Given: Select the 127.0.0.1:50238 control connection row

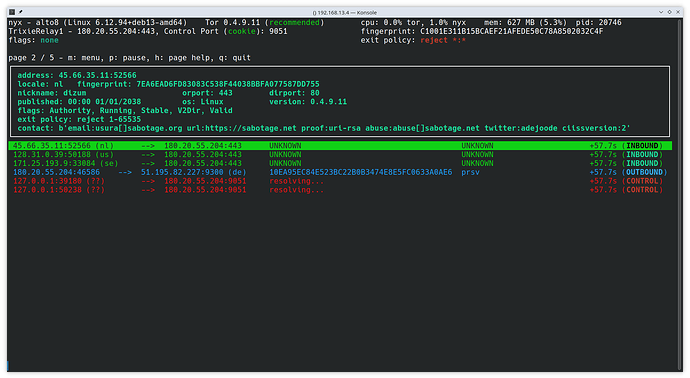Looking at the screenshot, I should click(x=340, y=190).
